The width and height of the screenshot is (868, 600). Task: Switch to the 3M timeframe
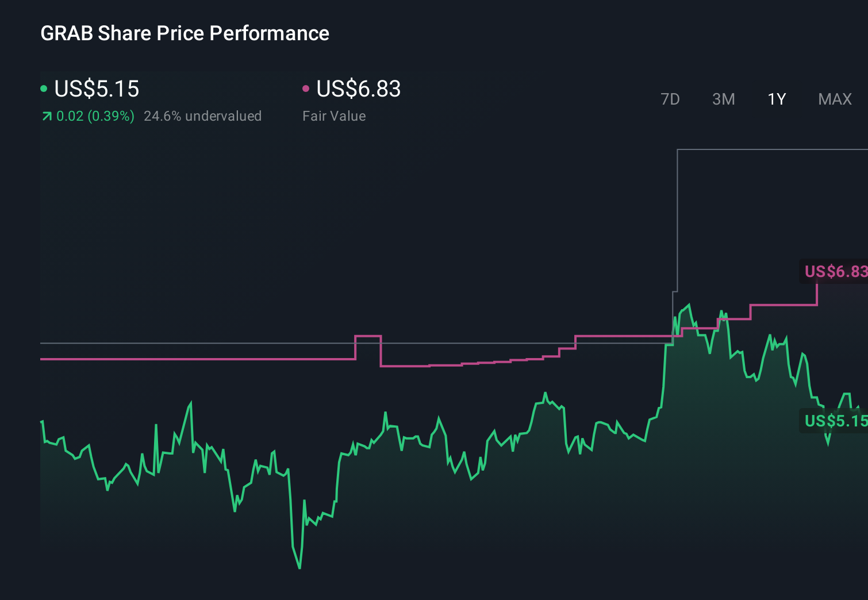pyautogui.click(x=723, y=99)
